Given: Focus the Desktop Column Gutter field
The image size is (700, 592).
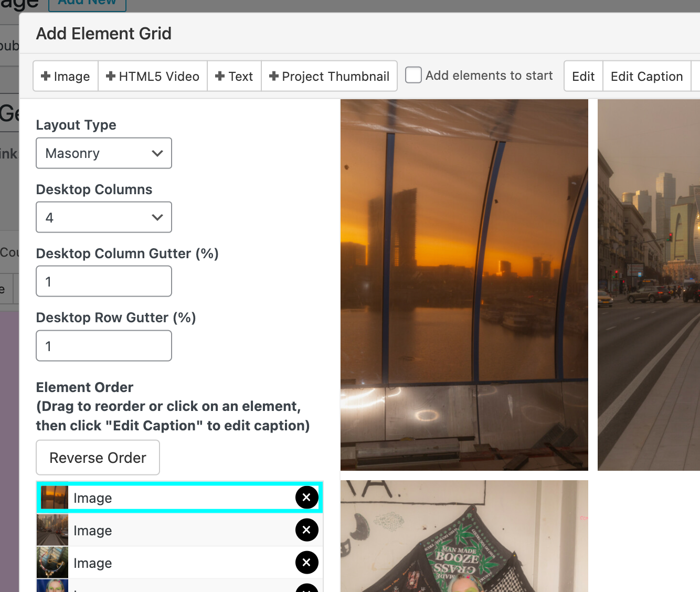Looking at the screenshot, I should coord(104,281).
